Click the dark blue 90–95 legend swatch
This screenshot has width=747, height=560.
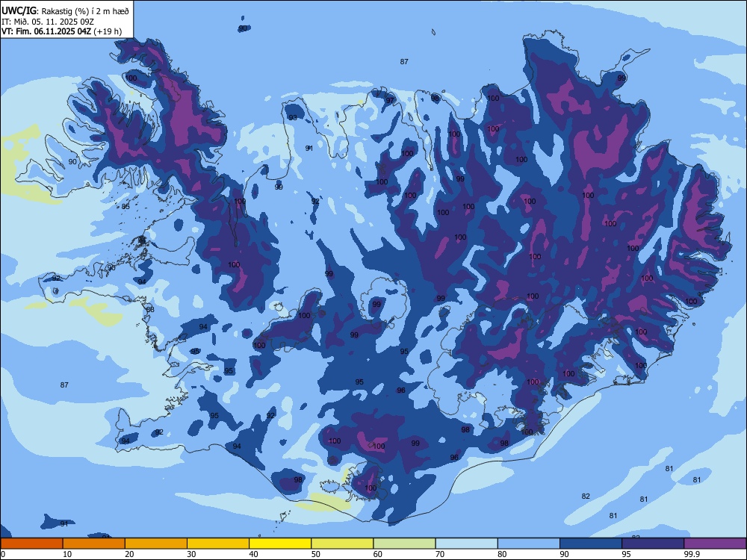tap(591, 544)
